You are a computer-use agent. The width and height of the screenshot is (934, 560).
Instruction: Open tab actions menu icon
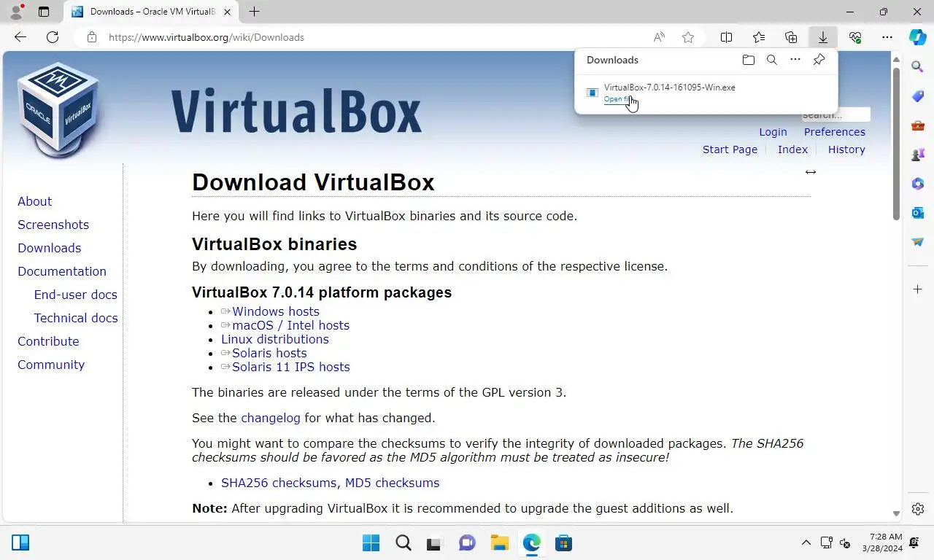click(44, 12)
